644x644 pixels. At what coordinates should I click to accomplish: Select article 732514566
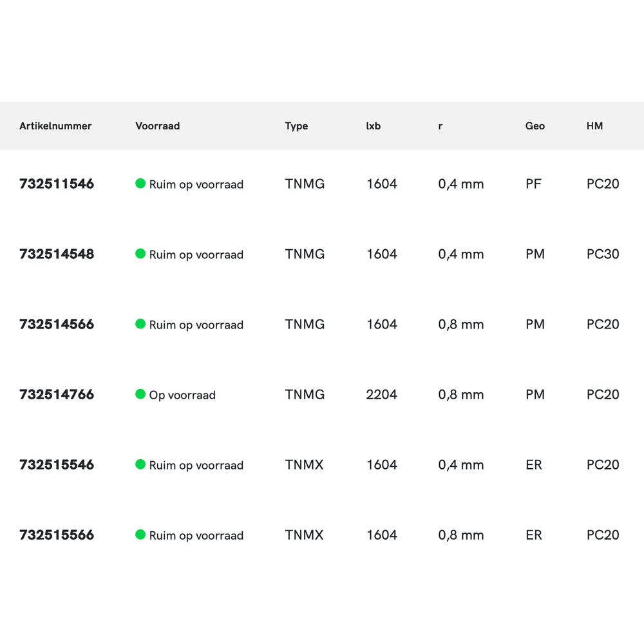pos(57,325)
